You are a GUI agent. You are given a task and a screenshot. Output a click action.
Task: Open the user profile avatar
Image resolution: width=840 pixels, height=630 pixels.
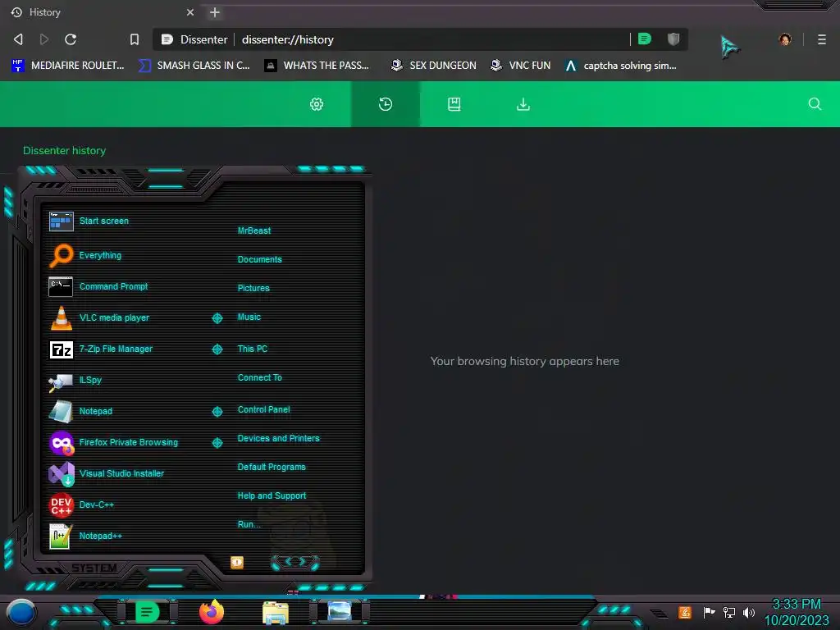(x=785, y=39)
